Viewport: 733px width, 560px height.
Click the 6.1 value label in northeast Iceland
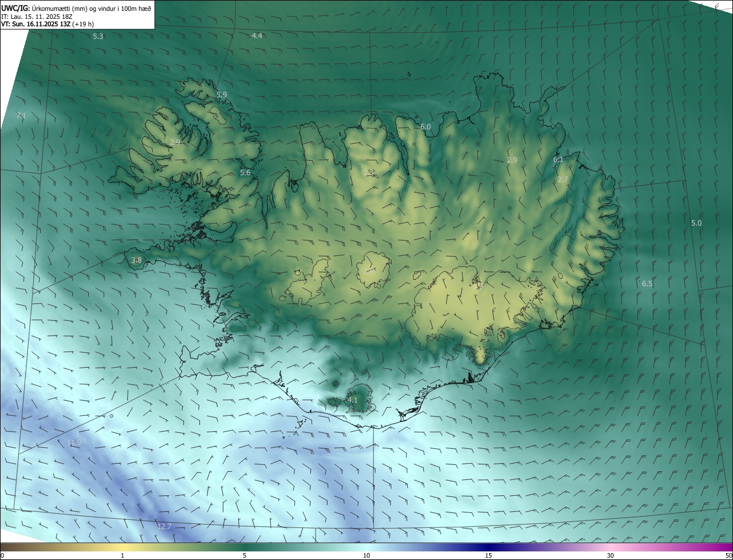pos(558,160)
